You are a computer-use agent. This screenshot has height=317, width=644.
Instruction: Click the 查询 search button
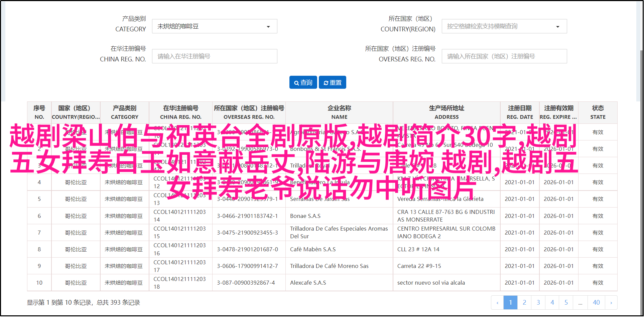click(x=303, y=82)
